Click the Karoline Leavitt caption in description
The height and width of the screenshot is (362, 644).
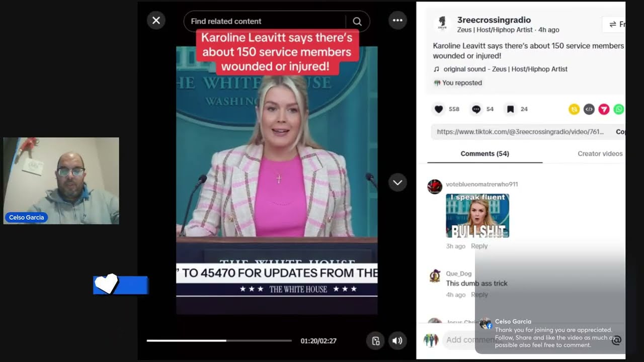click(x=528, y=51)
